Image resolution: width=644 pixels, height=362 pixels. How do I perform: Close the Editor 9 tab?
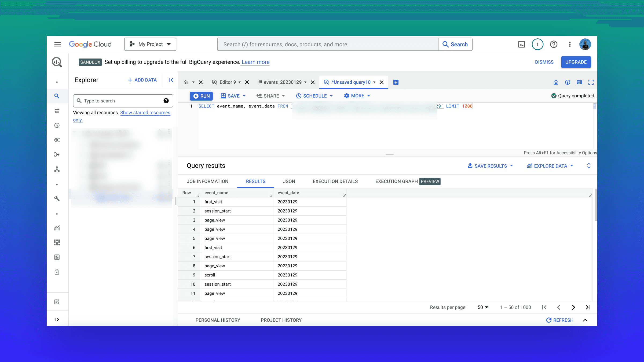pyautogui.click(x=247, y=82)
